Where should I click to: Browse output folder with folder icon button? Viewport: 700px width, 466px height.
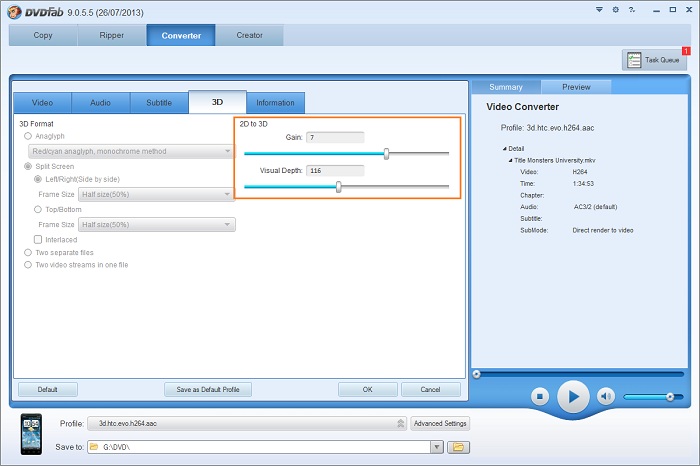(458, 447)
